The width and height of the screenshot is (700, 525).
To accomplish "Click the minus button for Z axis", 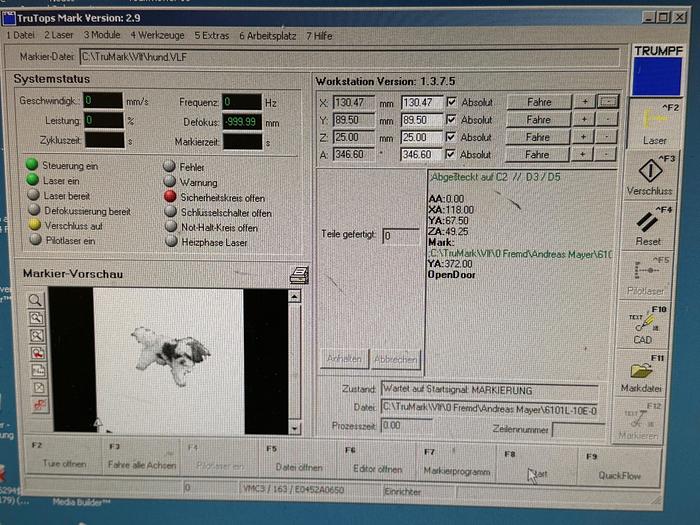I will coord(606,137).
